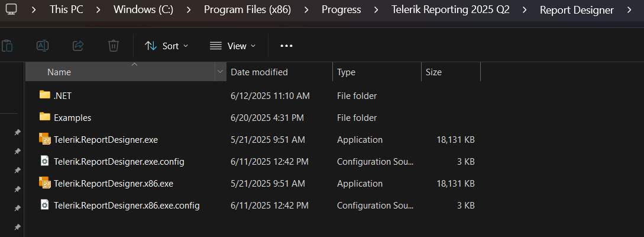This screenshot has width=644, height=237.
Task: Open the View dropdown menu
Action: [x=233, y=46]
